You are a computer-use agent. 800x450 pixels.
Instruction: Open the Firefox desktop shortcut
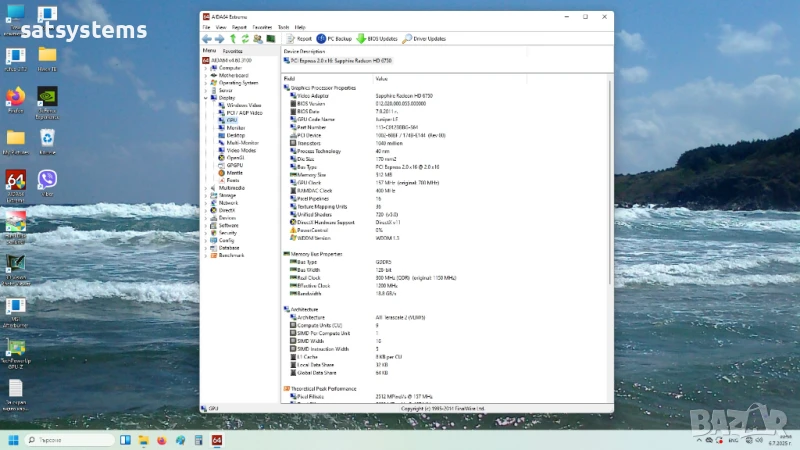[x=15, y=96]
